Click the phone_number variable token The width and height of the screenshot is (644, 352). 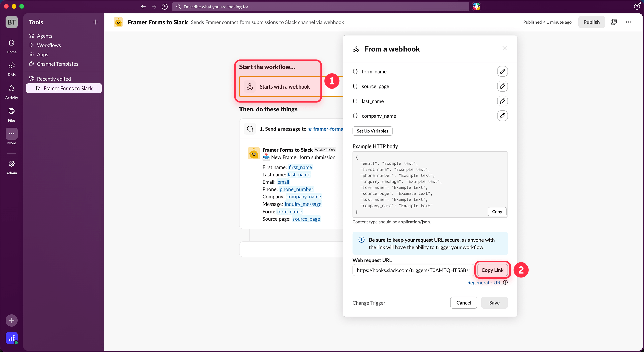click(296, 189)
